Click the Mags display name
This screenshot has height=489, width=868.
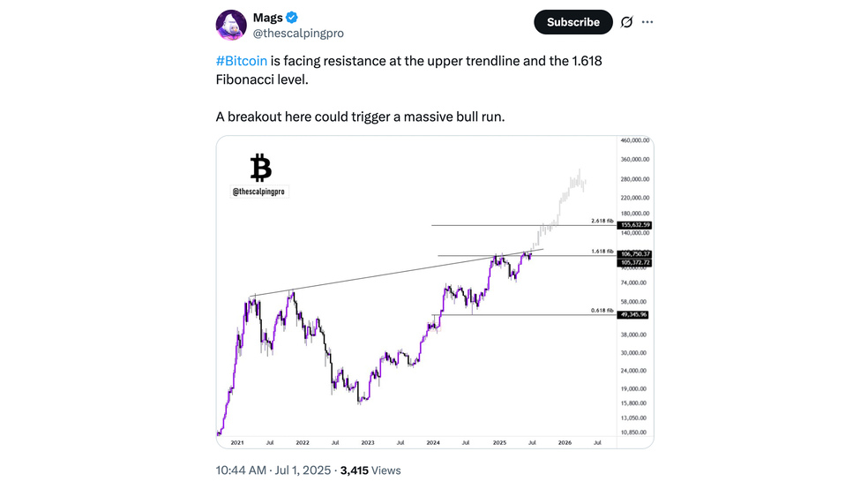point(268,18)
